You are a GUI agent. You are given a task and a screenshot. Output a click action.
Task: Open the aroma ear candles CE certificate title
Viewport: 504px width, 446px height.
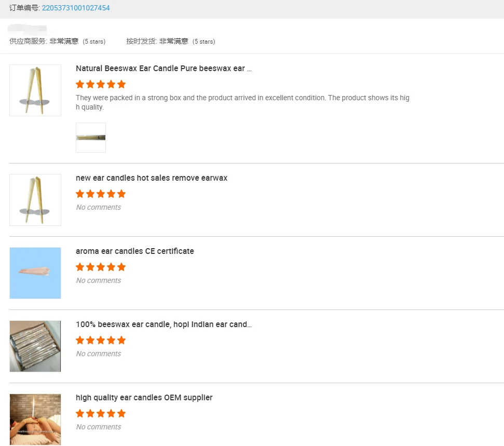[x=135, y=251]
